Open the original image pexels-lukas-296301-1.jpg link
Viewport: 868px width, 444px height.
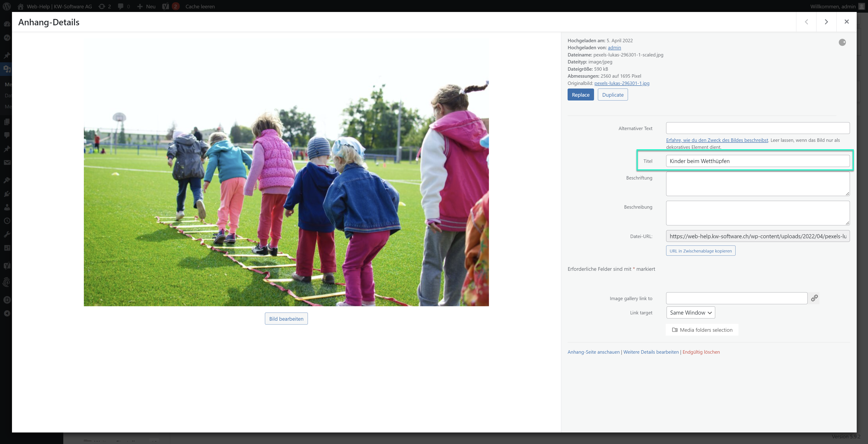[x=622, y=83]
